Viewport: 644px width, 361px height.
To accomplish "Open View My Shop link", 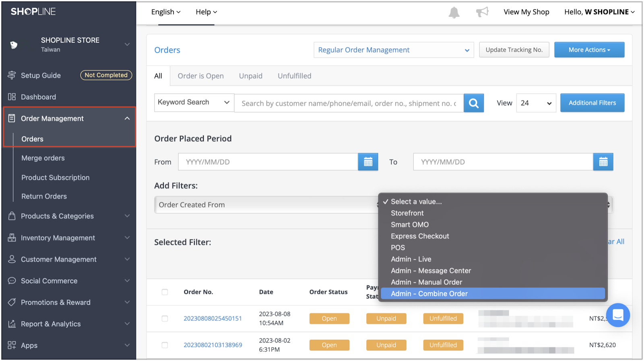I will pos(526,12).
